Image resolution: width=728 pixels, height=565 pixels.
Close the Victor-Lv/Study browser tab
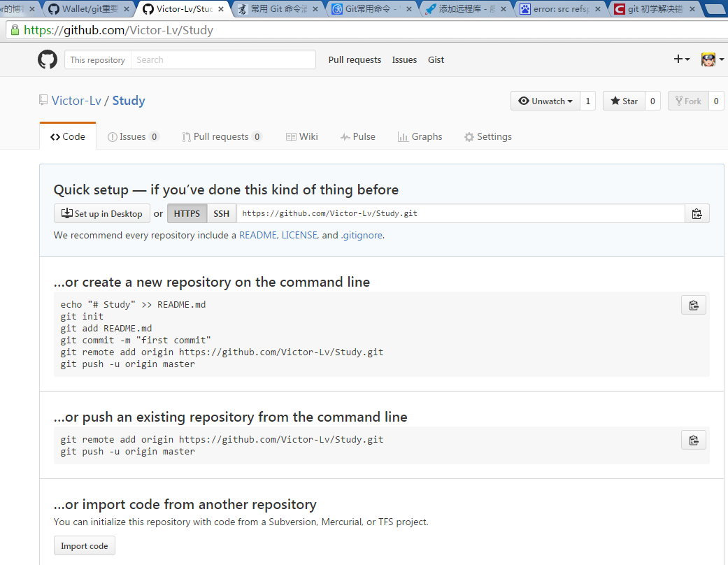(221, 9)
